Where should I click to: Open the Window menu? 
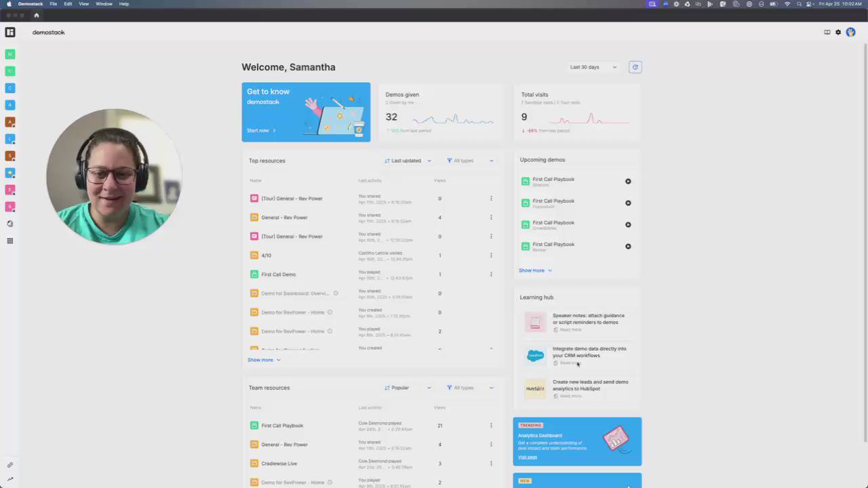click(x=104, y=4)
